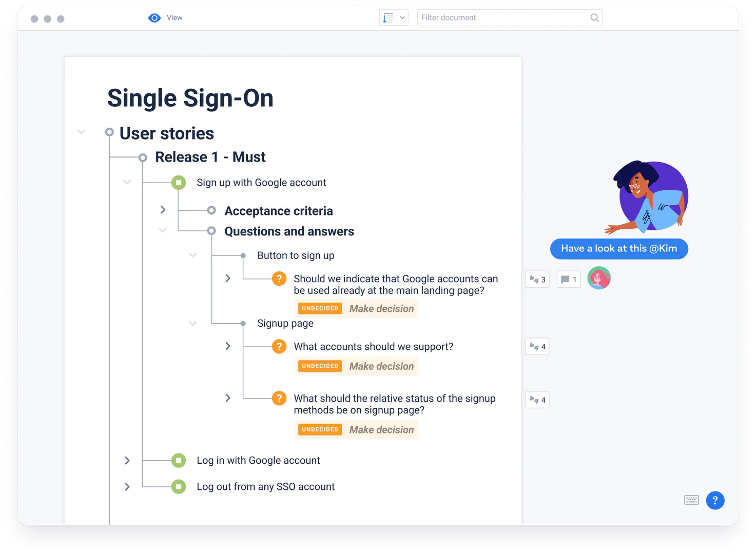Image resolution: width=756 pixels, height=554 pixels.
Task: Click the voting badge showing 3 votes
Action: pyautogui.click(x=537, y=279)
